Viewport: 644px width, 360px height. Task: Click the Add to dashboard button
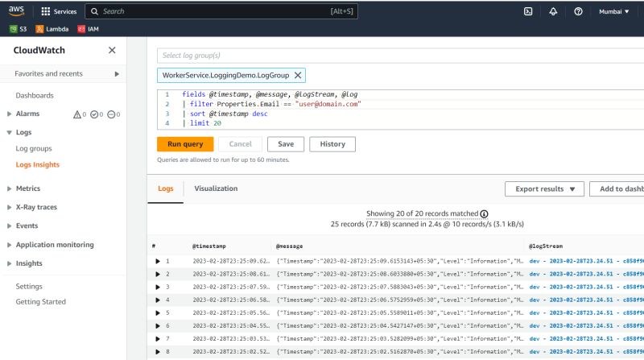[617, 189]
